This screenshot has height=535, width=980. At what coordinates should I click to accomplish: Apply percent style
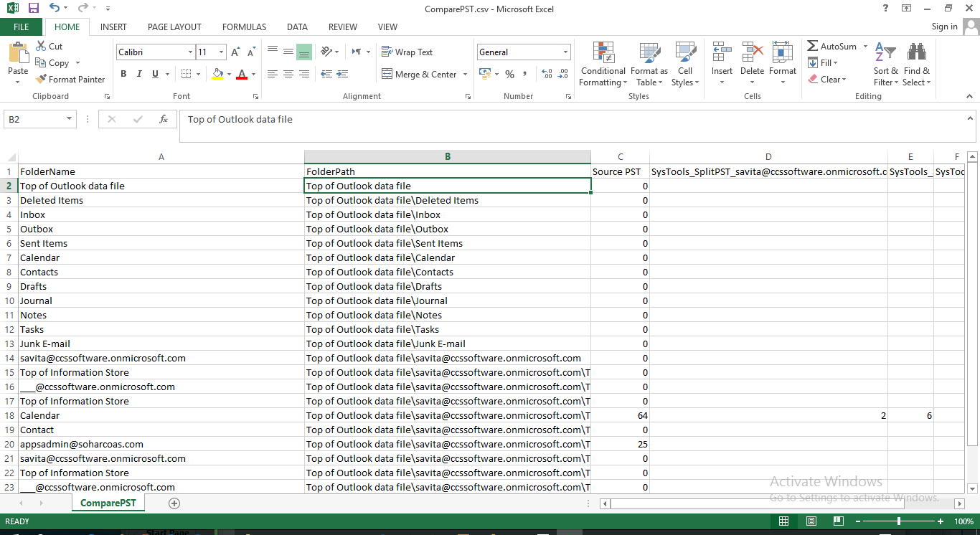coord(509,74)
